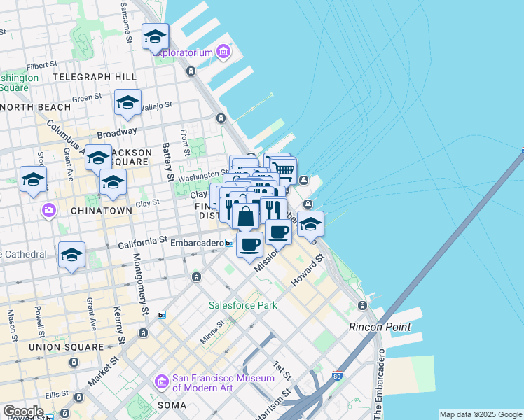Select the coffee cup marker left of the waterfront school marker

[x=278, y=233]
